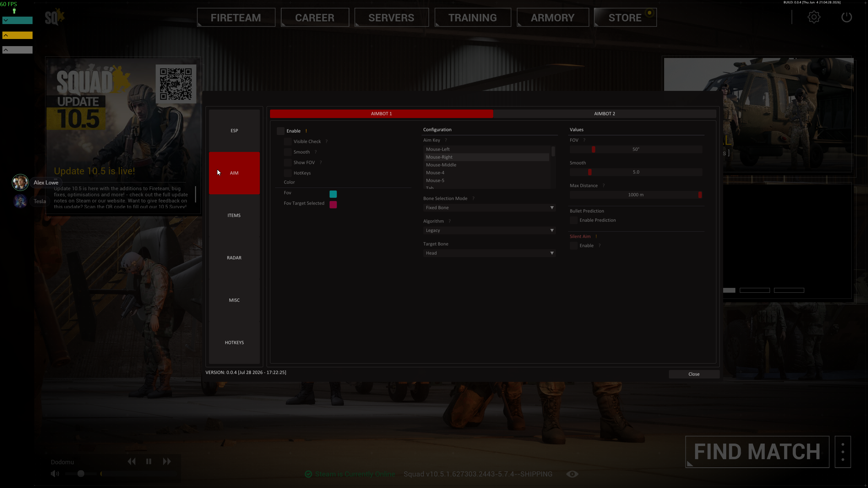Click the orange warning mark beside the top Enable

(306, 131)
